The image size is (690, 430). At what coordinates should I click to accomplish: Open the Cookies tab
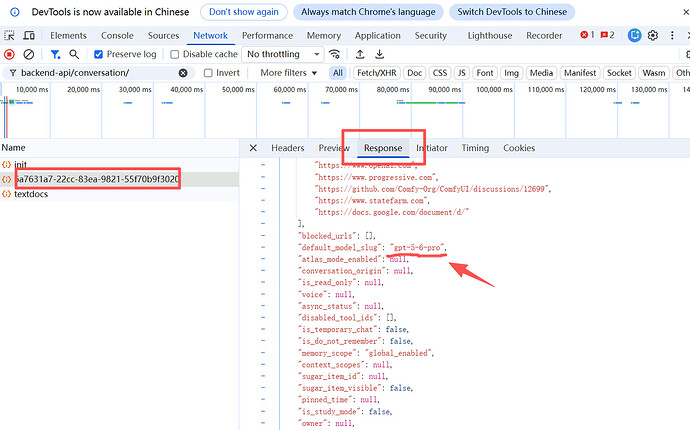point(519,148)
